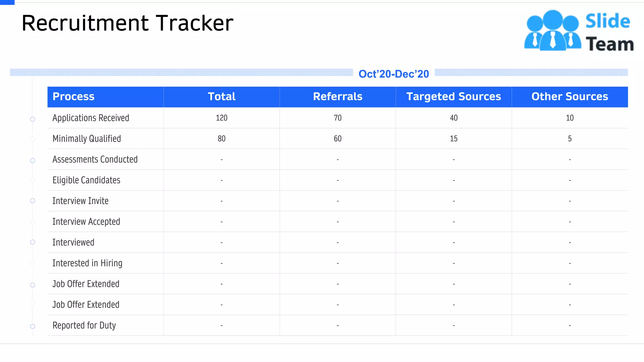This screenshot has height=362, width=644.
Task: Select the "Interested in Hiring" row label
Action: pyautogui.click(x=87, y=263)
